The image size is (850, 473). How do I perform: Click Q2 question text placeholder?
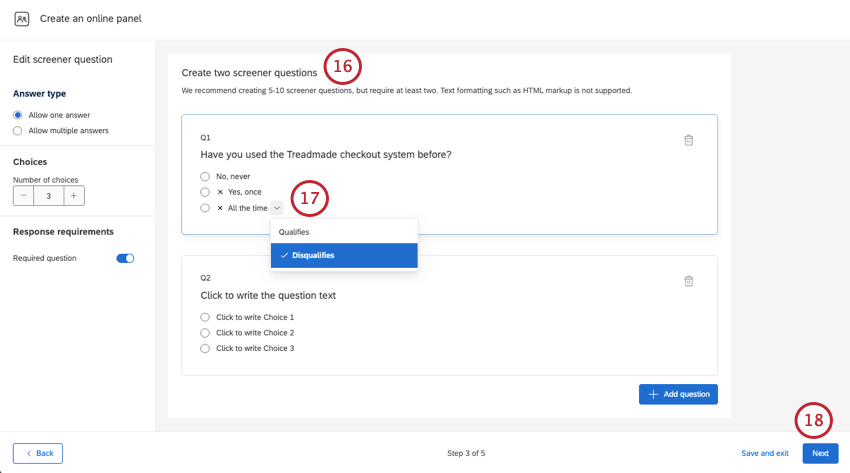point(268,295)
